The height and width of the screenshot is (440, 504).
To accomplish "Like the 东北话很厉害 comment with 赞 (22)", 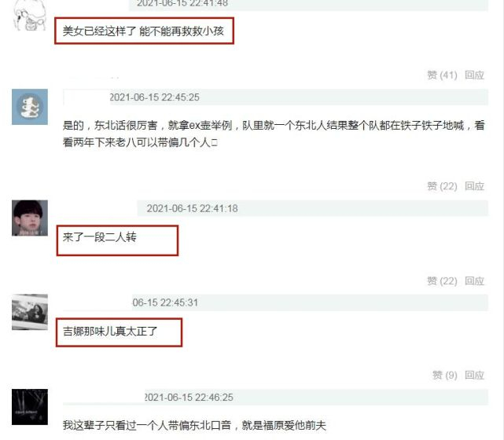I will click(x=442, y=186).
